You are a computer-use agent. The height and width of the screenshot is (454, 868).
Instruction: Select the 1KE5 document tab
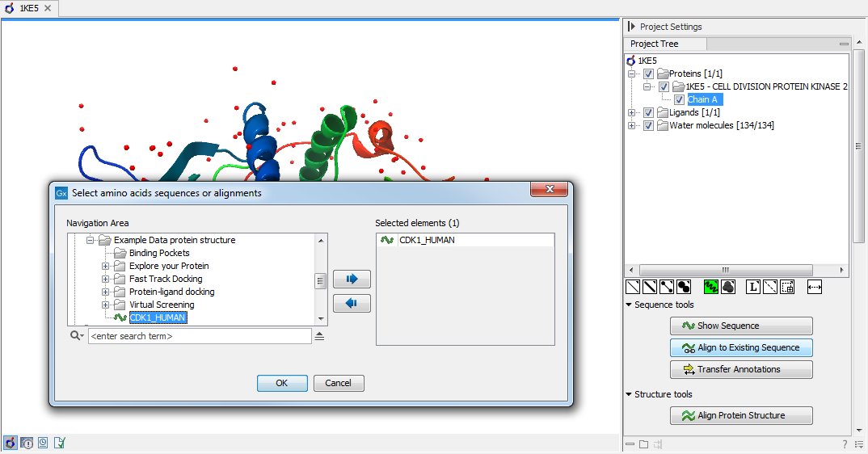pos(28,8)
